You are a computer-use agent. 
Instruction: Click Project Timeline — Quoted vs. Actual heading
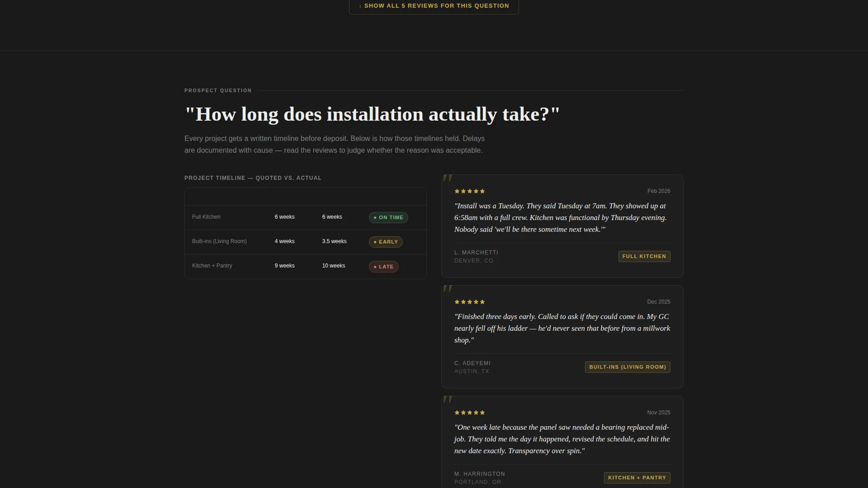(253, 178)
